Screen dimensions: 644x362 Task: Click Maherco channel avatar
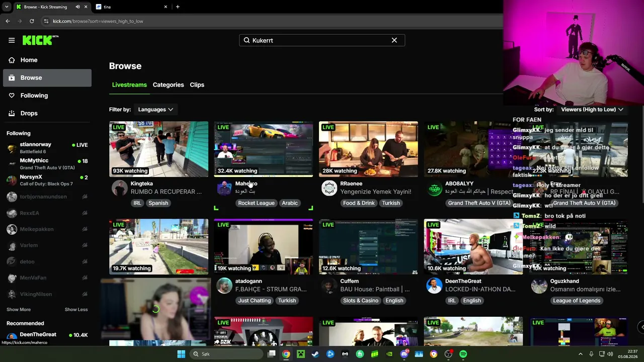click(224, 188)
